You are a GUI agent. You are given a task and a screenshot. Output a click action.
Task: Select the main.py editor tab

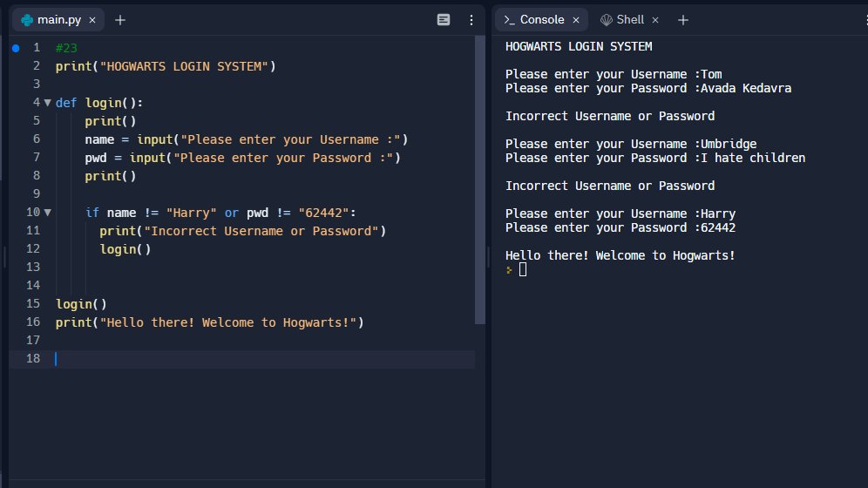[x=58, y=20]
